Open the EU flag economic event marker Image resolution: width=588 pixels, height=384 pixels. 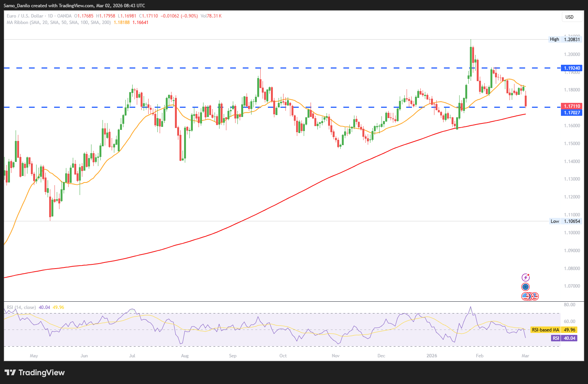click(x=526, y=287)
